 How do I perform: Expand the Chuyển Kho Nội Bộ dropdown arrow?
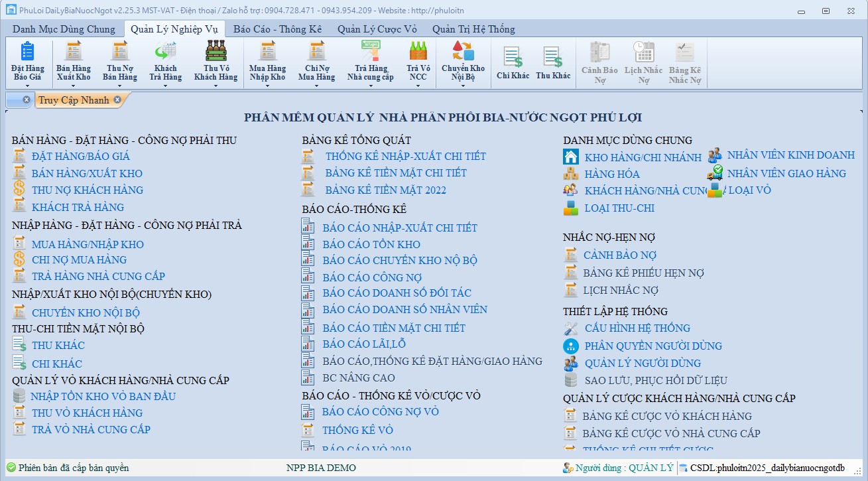pos(463,85)
